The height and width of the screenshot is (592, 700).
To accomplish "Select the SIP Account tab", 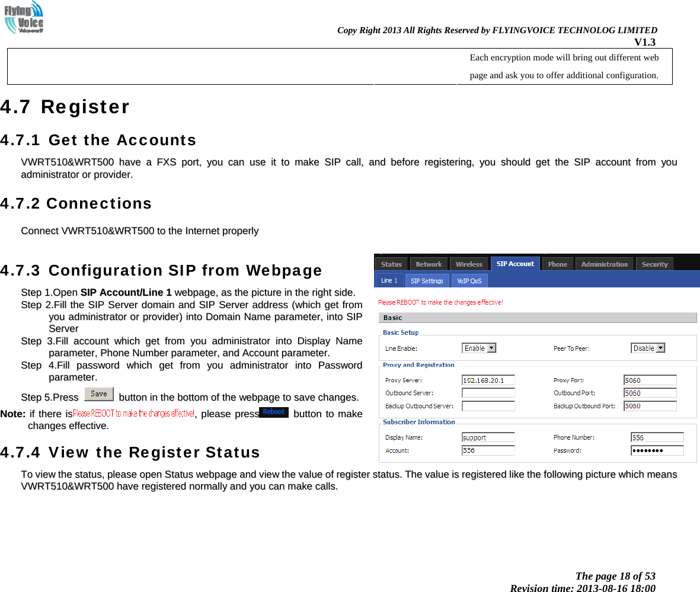I will point(515,264).
